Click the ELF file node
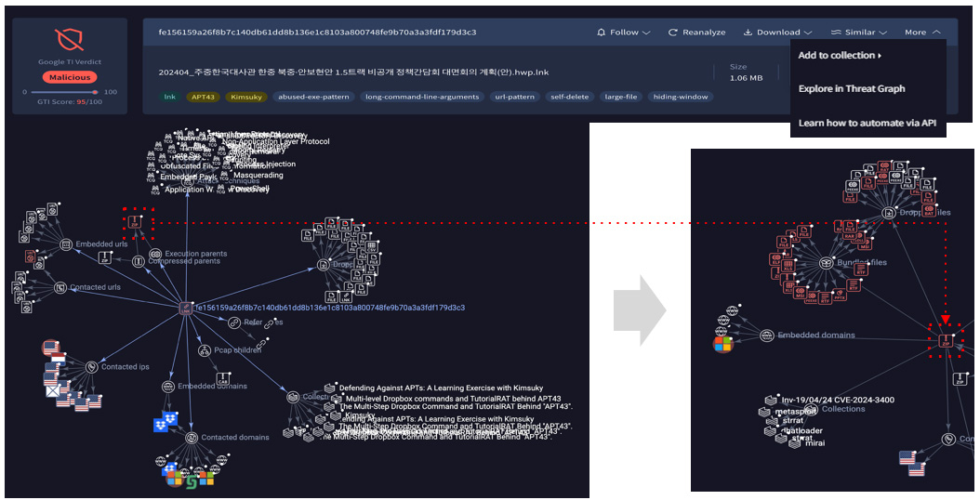 (776, 258)
